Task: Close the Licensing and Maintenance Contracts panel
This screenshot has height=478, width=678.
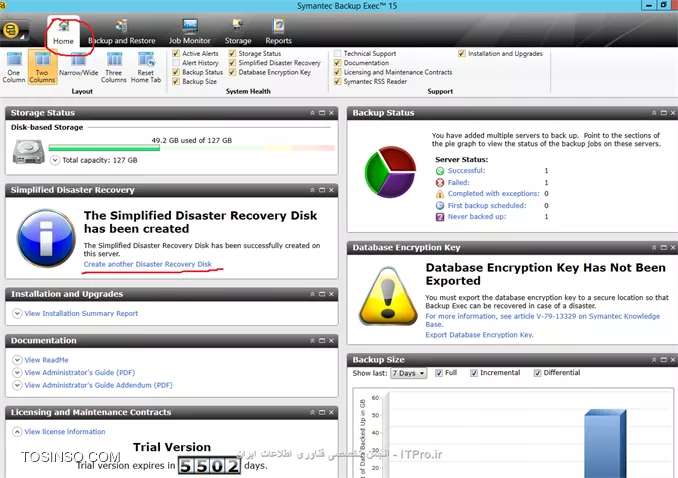Action: click(331, 413)
